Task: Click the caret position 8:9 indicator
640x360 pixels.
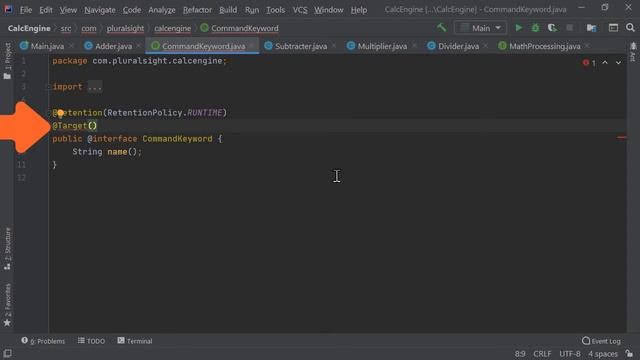Action: click(520, 353)
